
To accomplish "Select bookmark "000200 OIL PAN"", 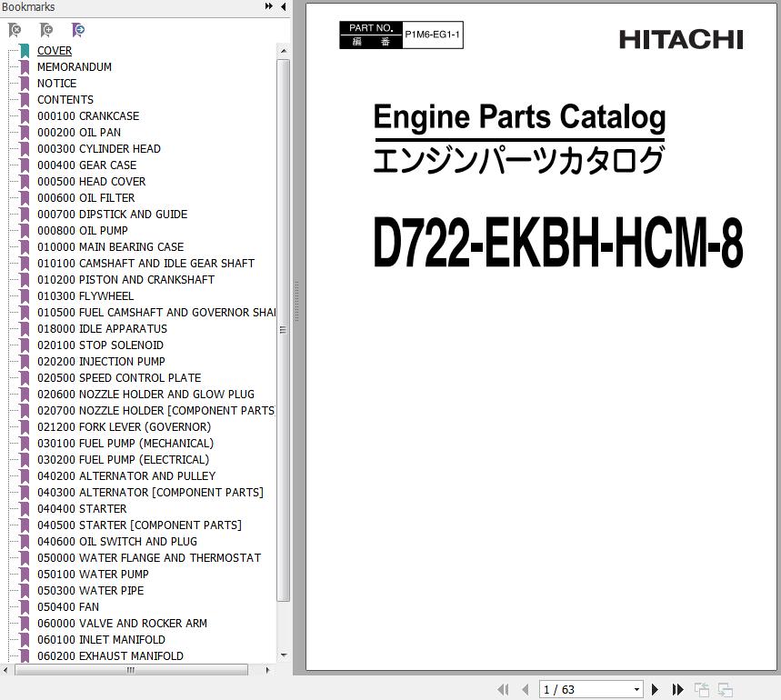I will pyautogui.click(x=79, y=133).
